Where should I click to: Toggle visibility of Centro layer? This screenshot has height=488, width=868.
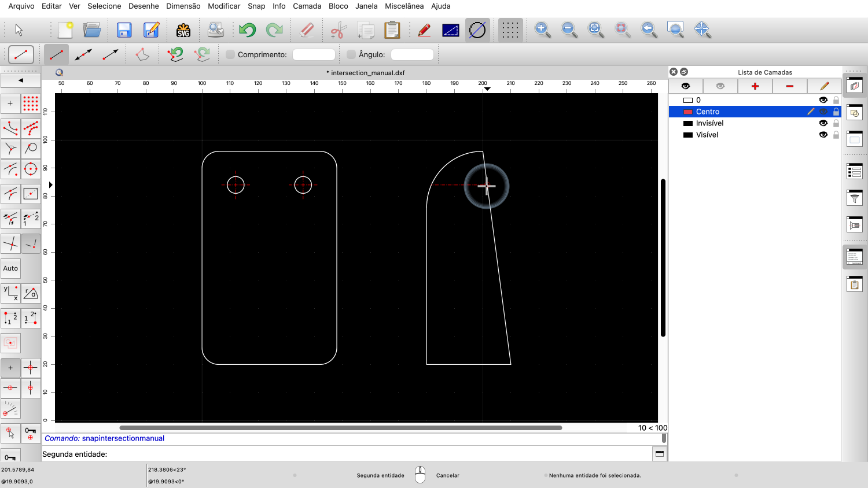click(823, 112)
